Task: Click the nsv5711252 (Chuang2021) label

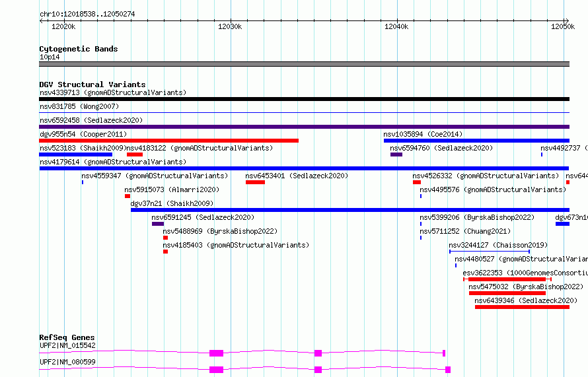Action: [465, 231]
